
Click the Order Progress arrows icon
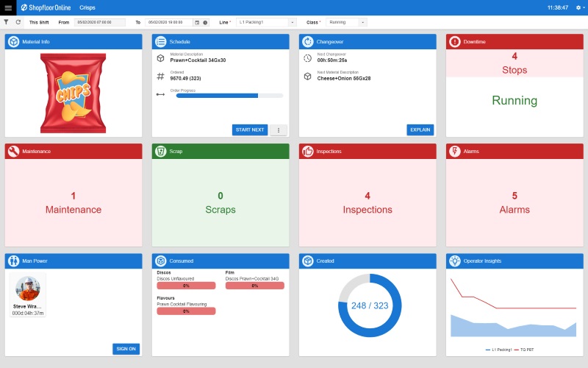click(x=160, y=94)
